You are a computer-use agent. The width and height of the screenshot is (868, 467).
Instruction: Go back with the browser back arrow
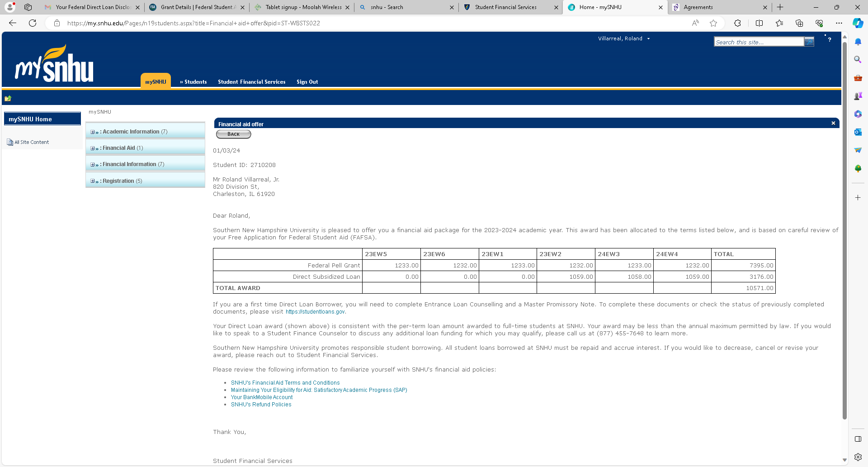pos(13,23)
